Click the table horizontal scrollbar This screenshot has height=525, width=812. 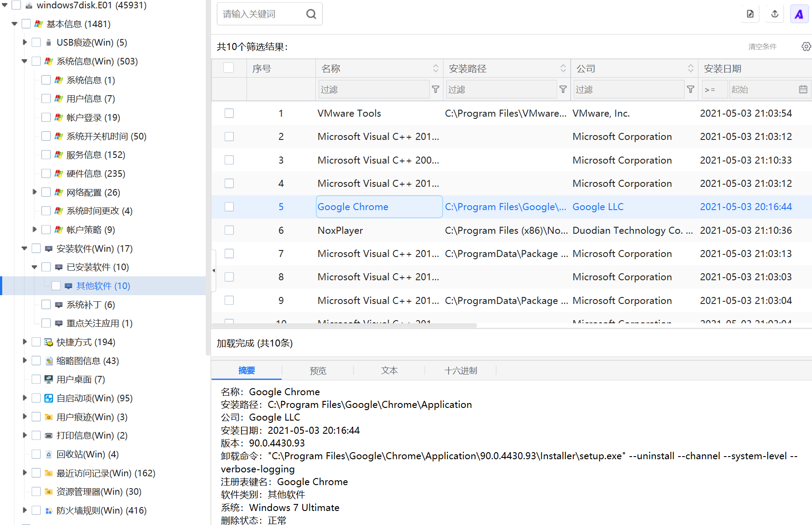[x=344, y=325]
